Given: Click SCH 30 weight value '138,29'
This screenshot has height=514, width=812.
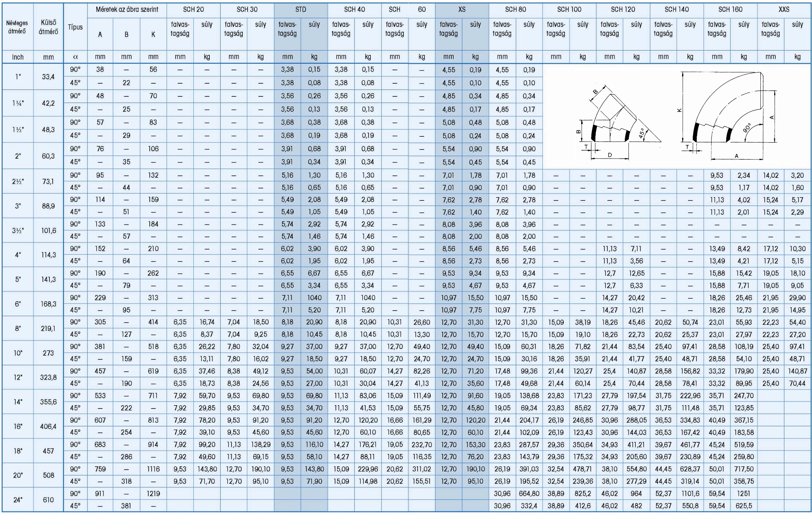Looking at the screenshot, I should (261, 445).
